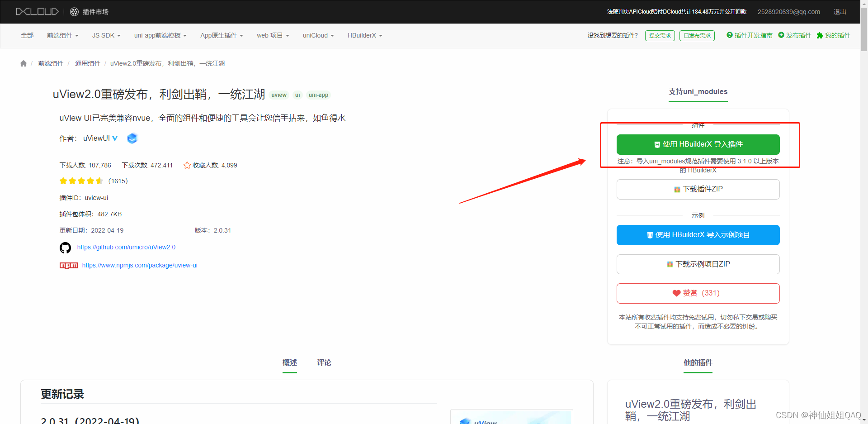The width and height of the screenshot is (868, 424).
Task: Open 他的插件 tab
Action: pyautogui.click(x=698, y=363)
